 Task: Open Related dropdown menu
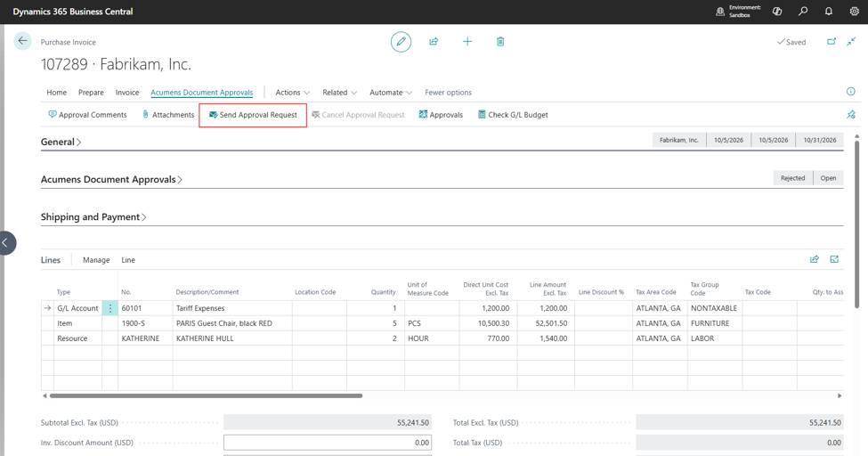click(340, 93)
